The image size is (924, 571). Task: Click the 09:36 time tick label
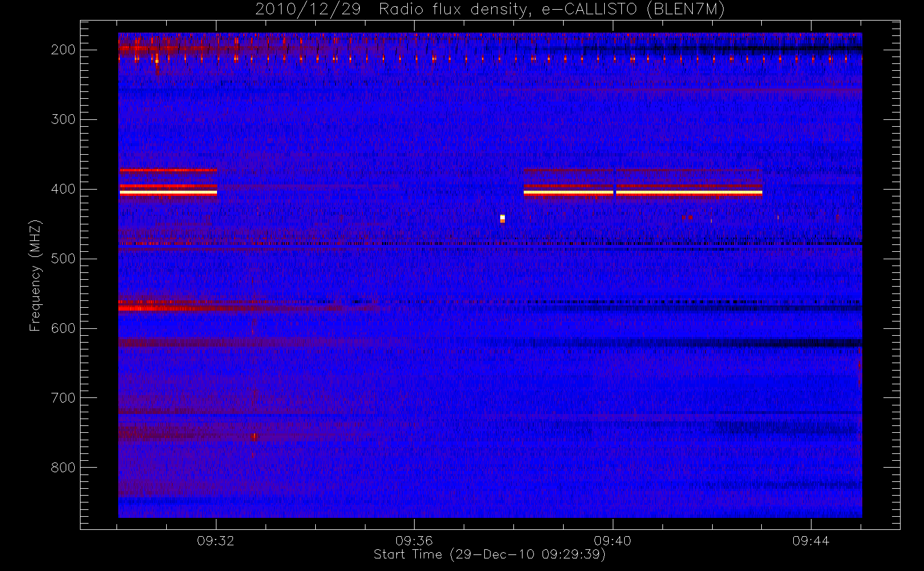tap(414, 541)
